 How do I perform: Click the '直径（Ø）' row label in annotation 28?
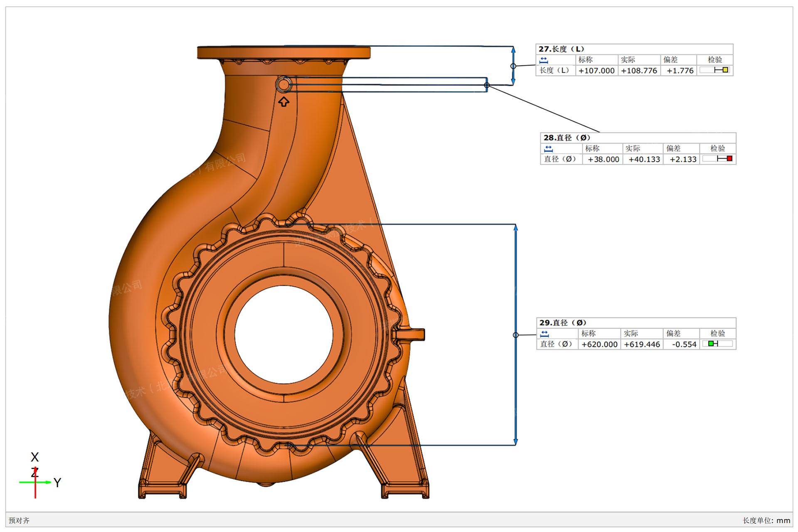560,159
